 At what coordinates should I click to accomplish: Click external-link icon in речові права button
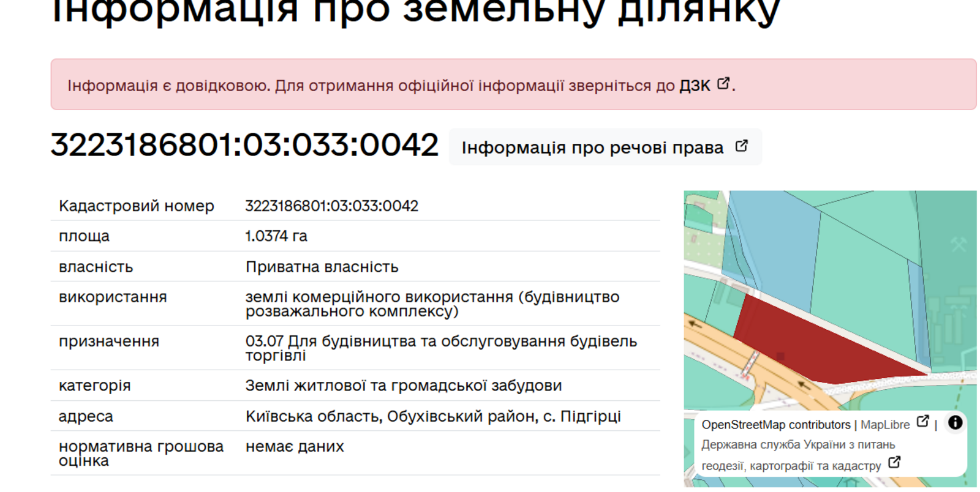point(741,146)
